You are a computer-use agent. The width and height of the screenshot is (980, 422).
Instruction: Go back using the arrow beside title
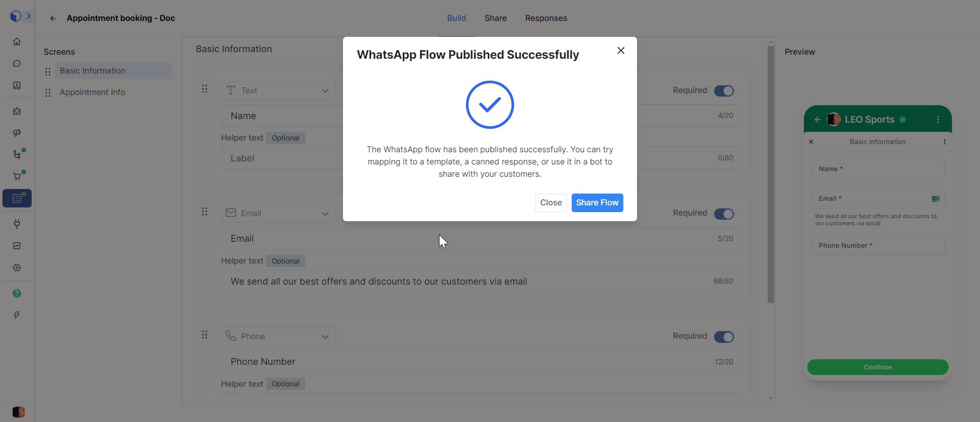[53, 18]
